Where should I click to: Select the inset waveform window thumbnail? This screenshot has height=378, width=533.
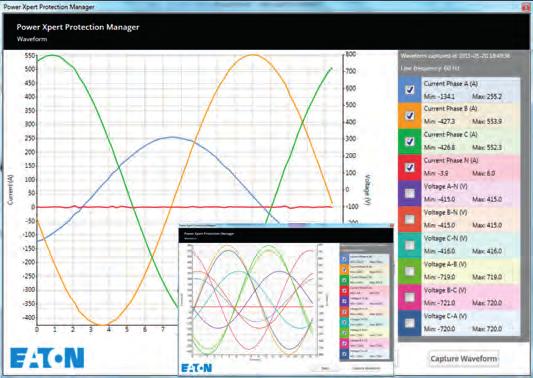[x=286, y=300]
